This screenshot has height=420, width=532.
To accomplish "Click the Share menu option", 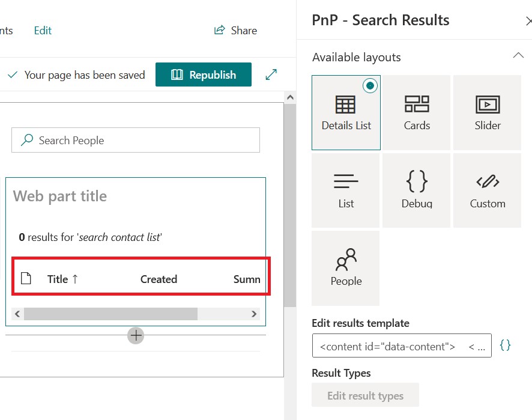I will coord(236,30).
